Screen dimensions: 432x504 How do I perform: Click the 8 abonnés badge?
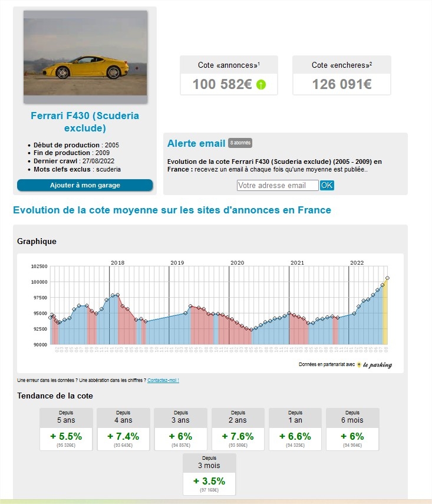(x=240, y=143)
